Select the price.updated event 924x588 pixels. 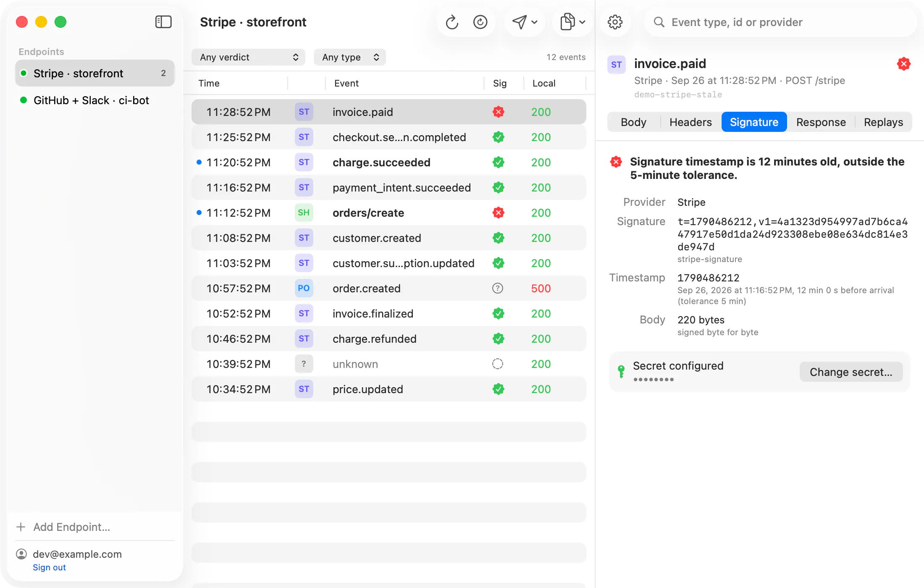(x=389, y=389)
